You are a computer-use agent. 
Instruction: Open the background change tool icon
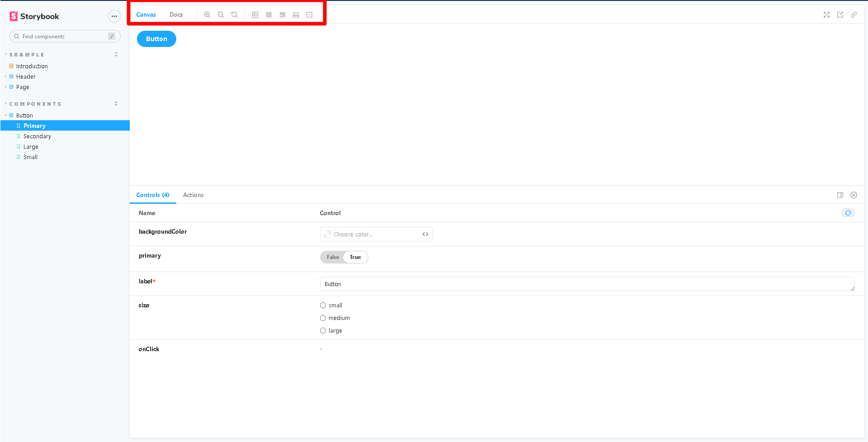pyautogui.click(x=255, y=15)
